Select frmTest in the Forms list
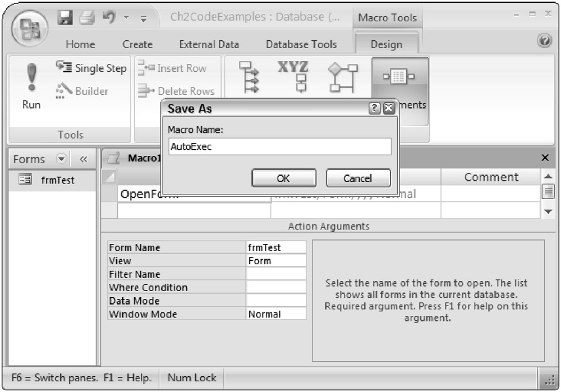This screenshot has height=392, width=561. (57, 181)
